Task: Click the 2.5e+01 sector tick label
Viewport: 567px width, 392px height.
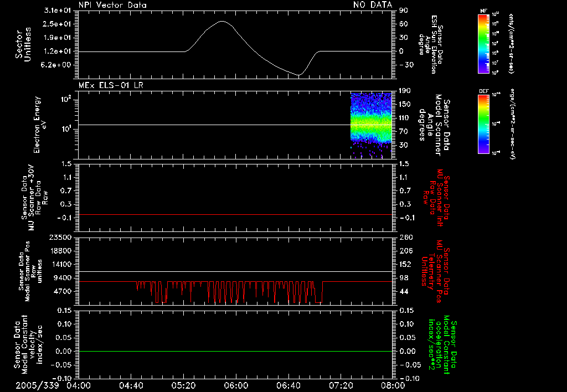Action: click(x=58, y=24)
